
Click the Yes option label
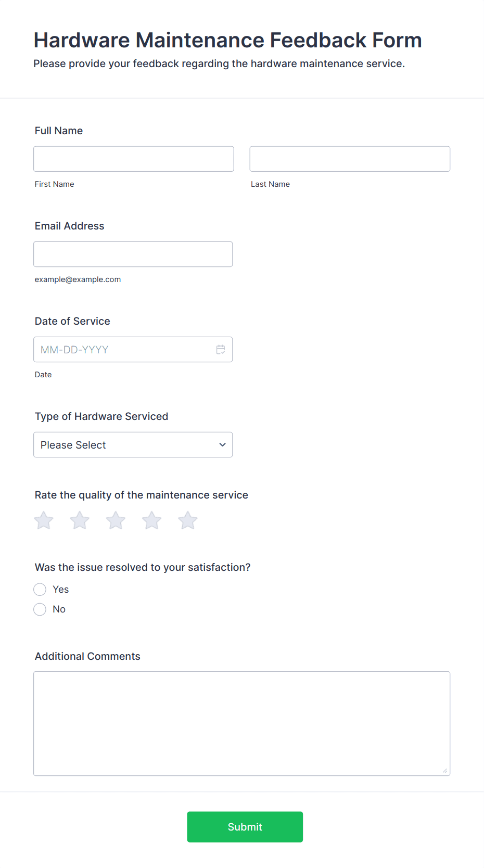[x=61, y=590]
